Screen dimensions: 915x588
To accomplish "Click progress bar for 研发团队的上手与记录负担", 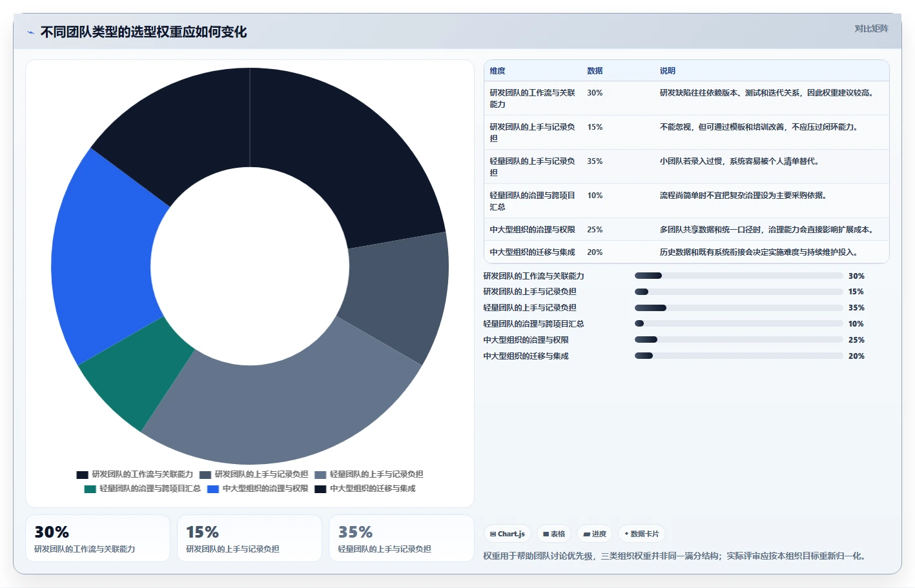I will pyautogui.click(x=739, y=292).
